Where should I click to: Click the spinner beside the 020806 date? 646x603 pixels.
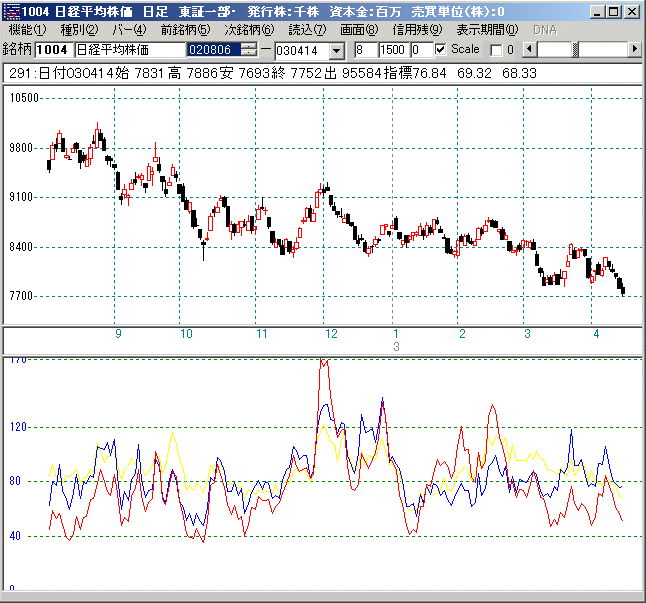coord(250,50)
